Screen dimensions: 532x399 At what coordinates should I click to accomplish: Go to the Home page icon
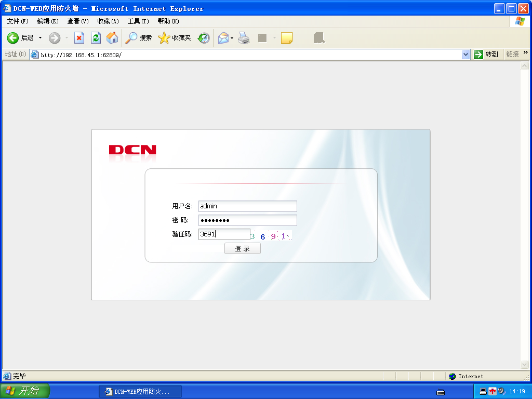coord(112,37)
